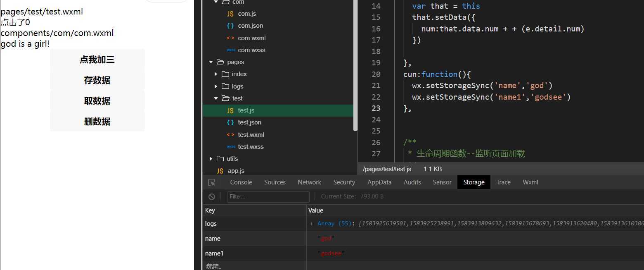
Task: Open the Security tab
Action: (x=344, y=182)
